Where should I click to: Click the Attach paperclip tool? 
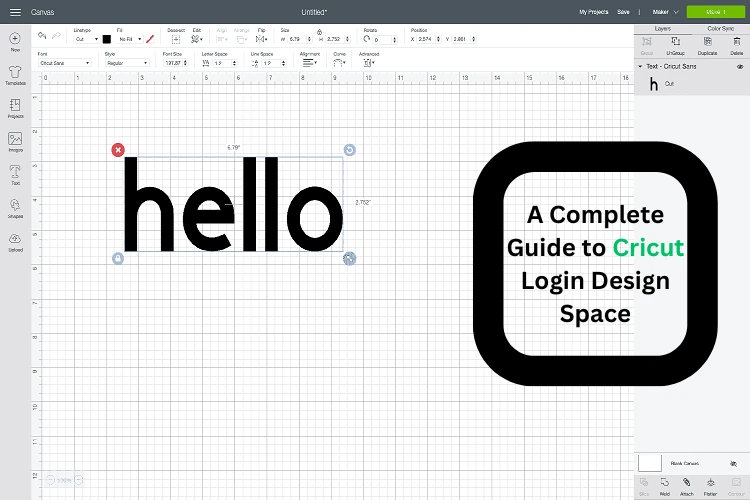[x=686, y=482]
